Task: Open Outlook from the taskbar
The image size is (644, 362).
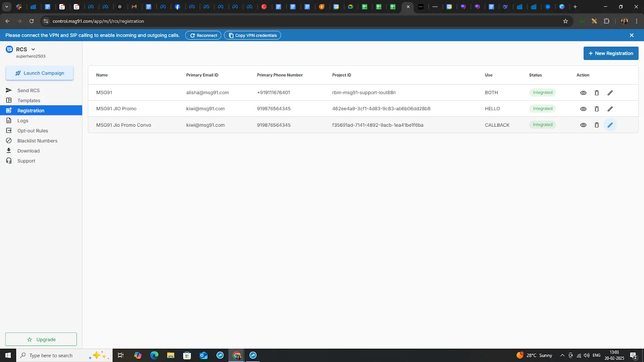Action: pos(204,355)
